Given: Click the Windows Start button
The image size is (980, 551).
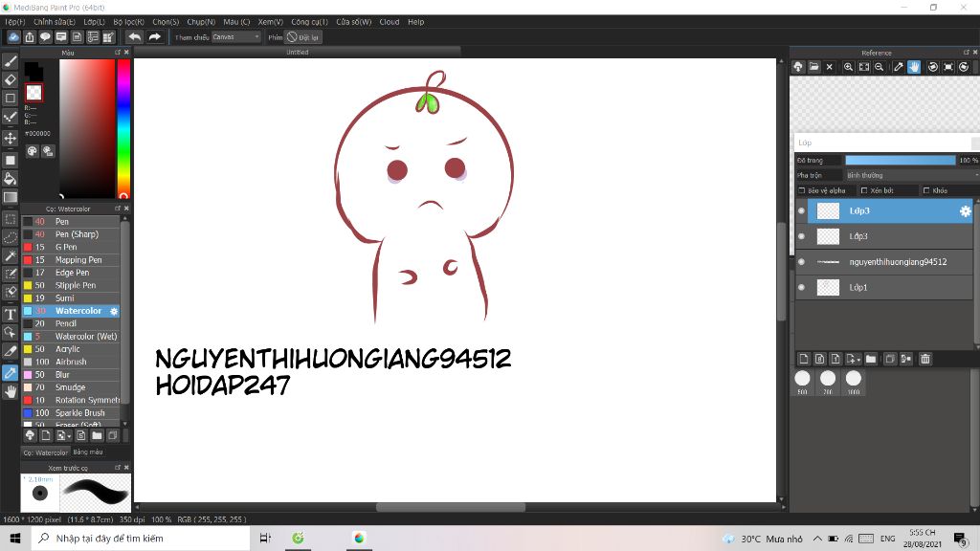Looking at the screenshot, I should (15, 538).
